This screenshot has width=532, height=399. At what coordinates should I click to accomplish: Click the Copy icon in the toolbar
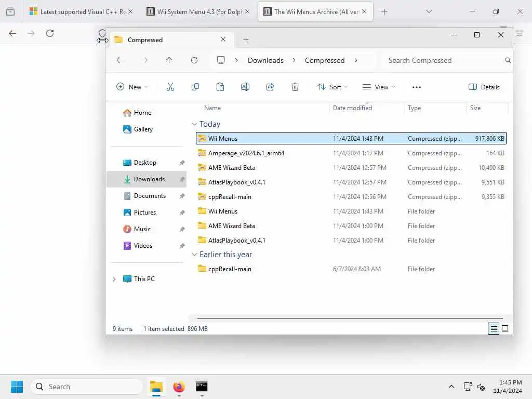coord(195,87)
